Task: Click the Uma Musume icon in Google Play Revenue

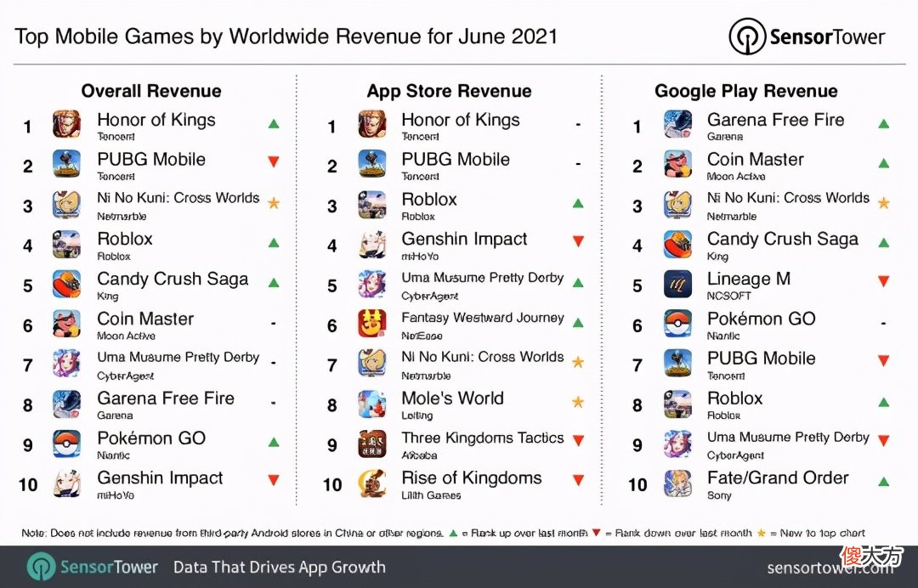Action: coord(677,444)
